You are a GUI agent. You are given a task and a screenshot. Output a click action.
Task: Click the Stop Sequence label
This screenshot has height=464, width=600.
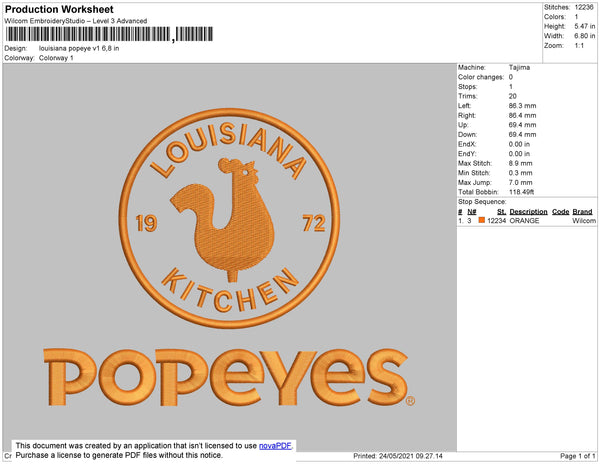point(482,202)
